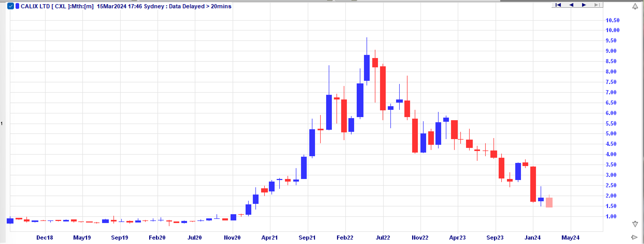Screen dimensions: 644x244
Task: Step chart forward with right arrow
Action: [x=584, y=5]
